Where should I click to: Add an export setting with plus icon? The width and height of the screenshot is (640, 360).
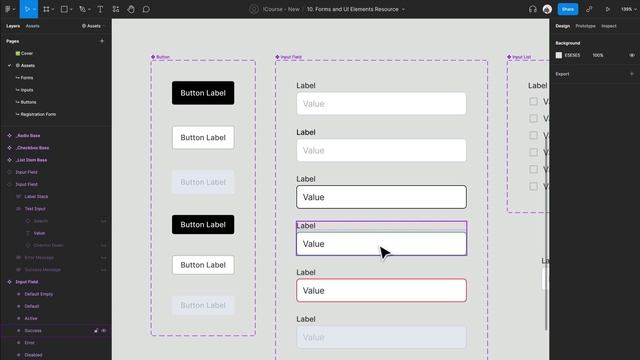(x=631, y=74)
